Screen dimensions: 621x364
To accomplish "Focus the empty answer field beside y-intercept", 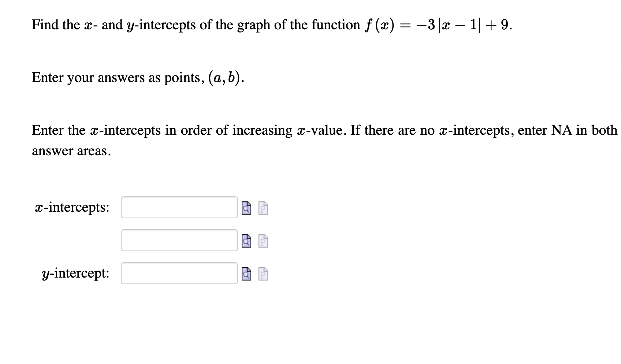I will pos(179,273).
